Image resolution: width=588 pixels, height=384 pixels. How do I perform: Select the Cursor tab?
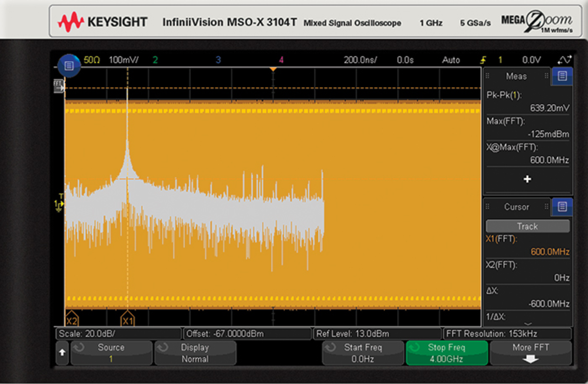tap(517, 207)
